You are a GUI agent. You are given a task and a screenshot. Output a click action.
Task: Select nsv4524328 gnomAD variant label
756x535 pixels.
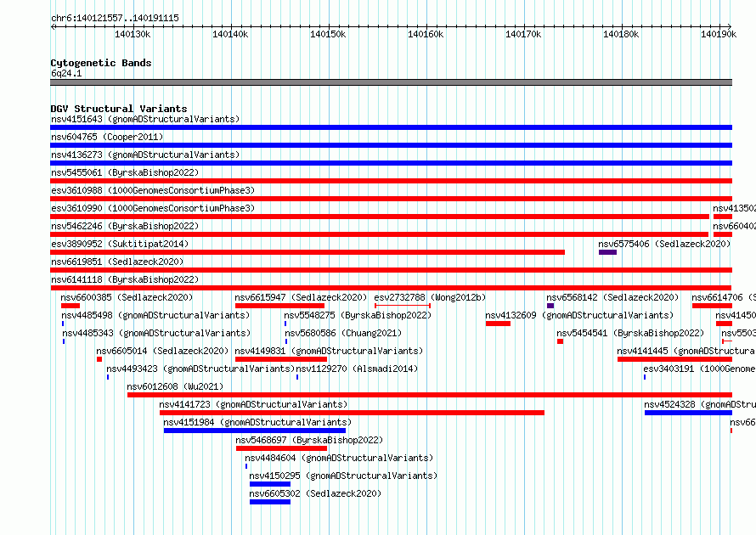click(700, 404)
